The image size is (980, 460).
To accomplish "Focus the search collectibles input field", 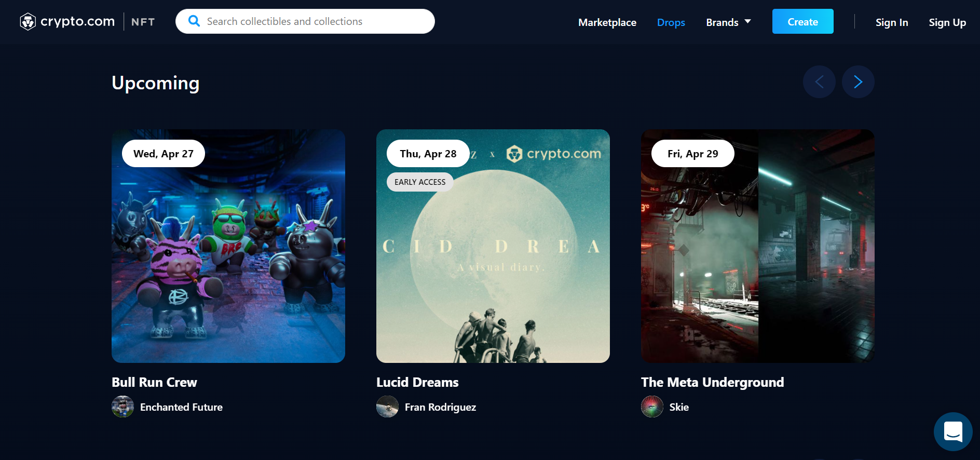I will click(305, 21).
